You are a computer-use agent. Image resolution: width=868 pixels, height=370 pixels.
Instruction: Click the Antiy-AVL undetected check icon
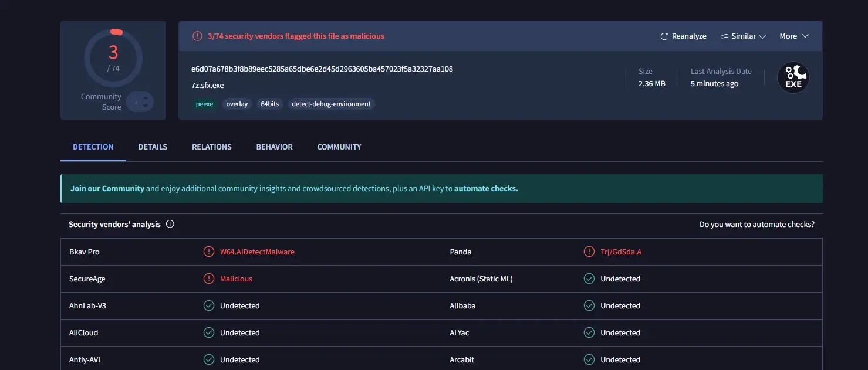(x=208, y=359)
